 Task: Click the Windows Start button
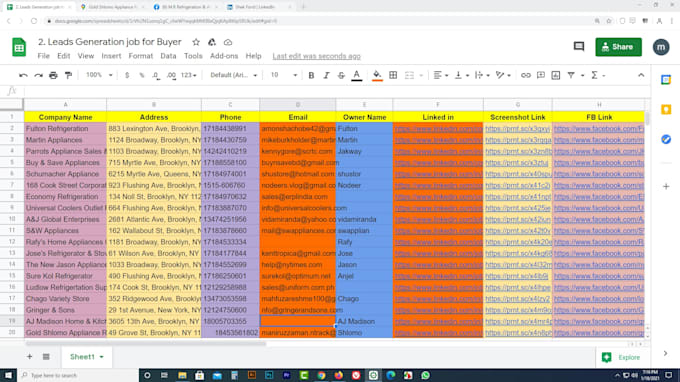(x=8, y=375)
